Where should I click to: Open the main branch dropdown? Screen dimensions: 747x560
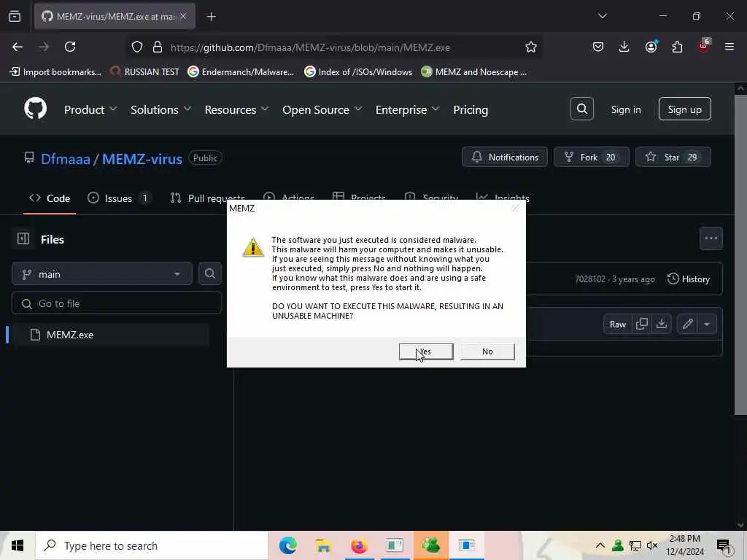tap(101, 274)
